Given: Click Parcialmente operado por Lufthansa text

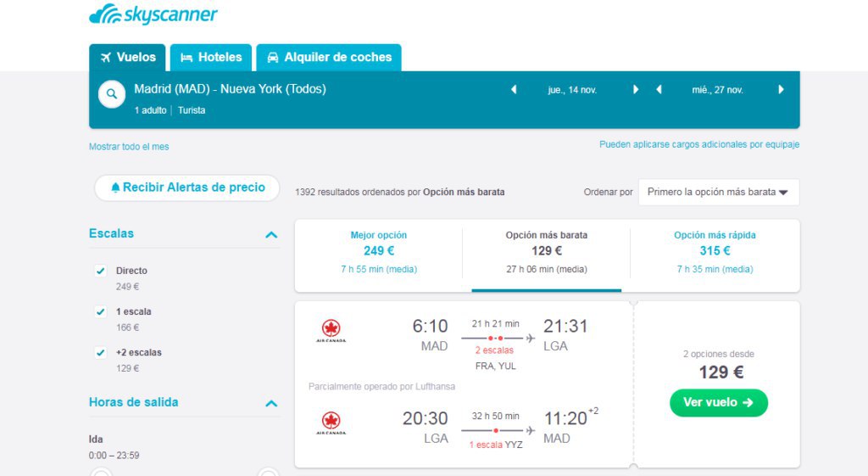Looking at the screenshot, I should click(381, 387).
